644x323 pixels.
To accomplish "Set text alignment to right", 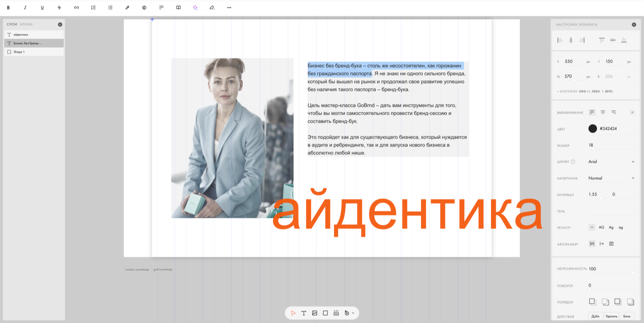I will coord(614,112).
